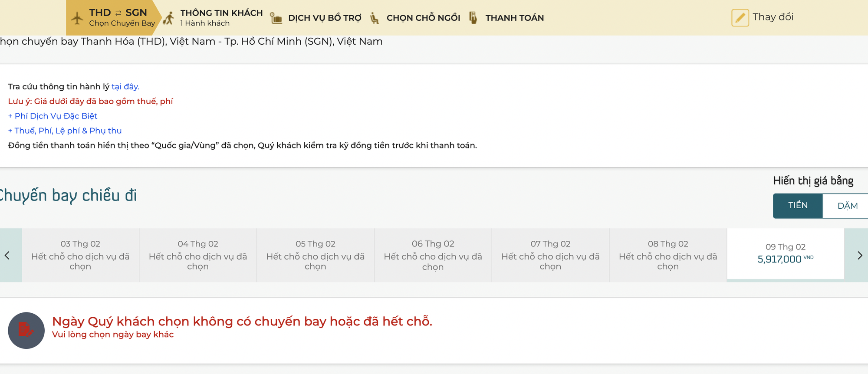
Task: Select the 04 Thg 02 date
Action: click(x=198, y=255)
